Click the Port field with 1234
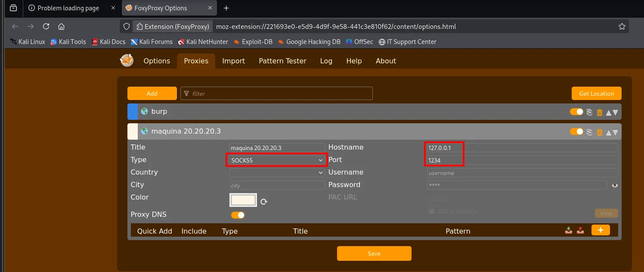The image size is (644, 272). tap(522, 160)
